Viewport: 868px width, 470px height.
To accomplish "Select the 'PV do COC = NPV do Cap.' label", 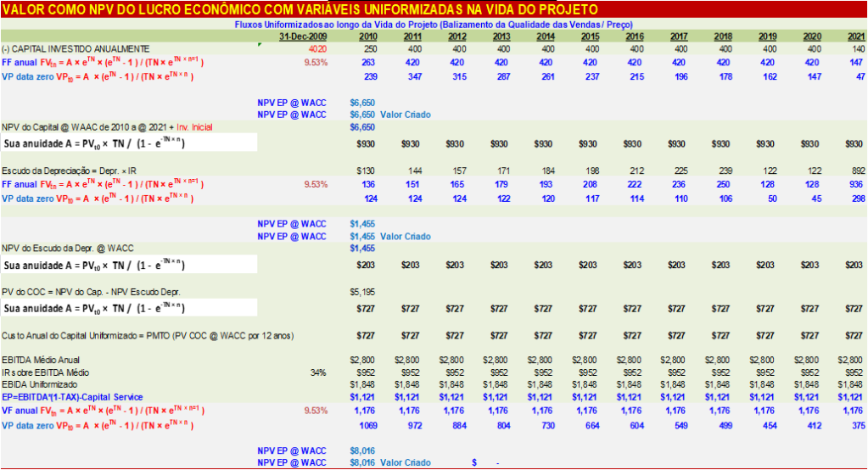I will click(92, 293).
